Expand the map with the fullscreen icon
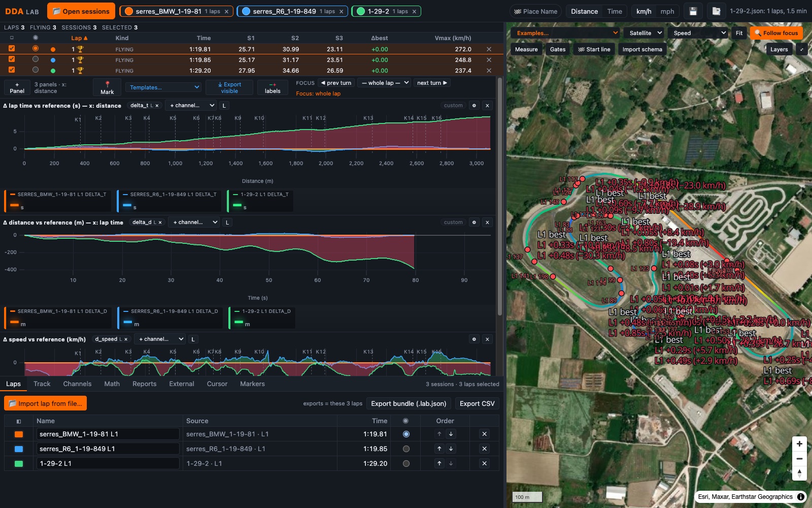812x508 pixels. 802,49
